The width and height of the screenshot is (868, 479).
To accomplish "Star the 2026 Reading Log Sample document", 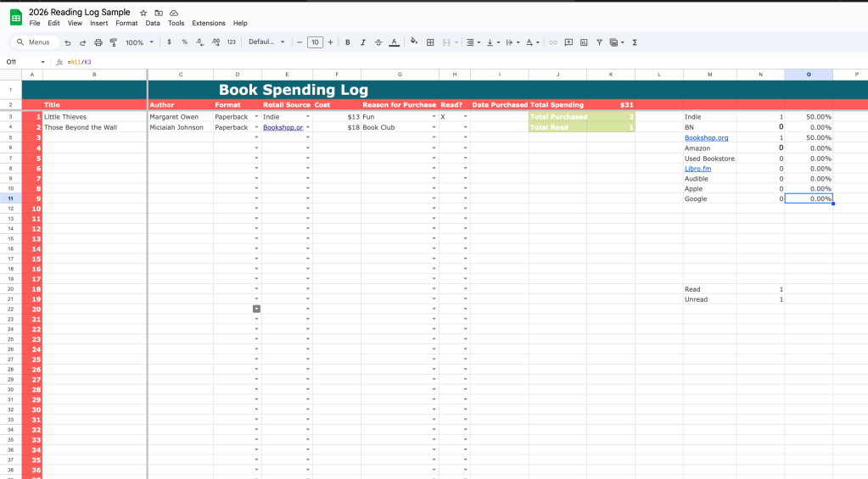I will click(x=143, y=13).
